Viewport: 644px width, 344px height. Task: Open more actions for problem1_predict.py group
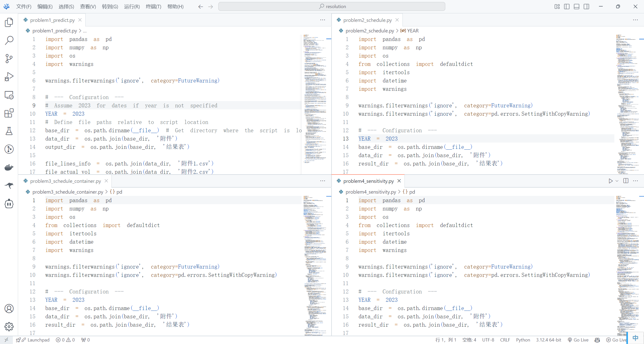[x=323, y=20]
